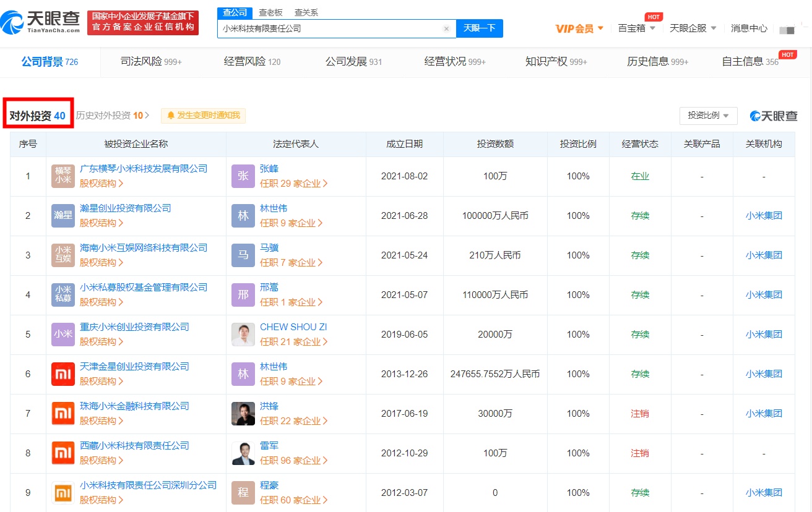Image resolution: width=812 pixels, height=512 pixels.
Task: Switch to the 查关系 search tab
Action: [306, 13]
